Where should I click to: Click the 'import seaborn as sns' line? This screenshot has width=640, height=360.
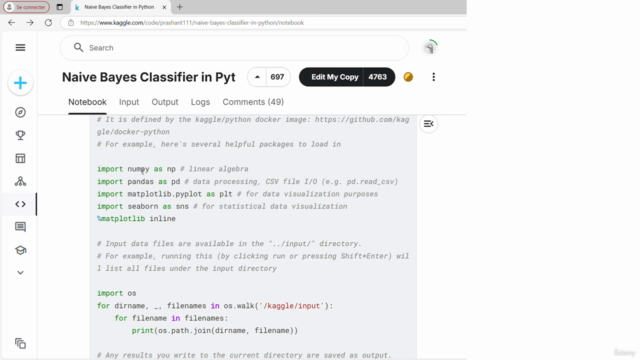pos(222,207)
